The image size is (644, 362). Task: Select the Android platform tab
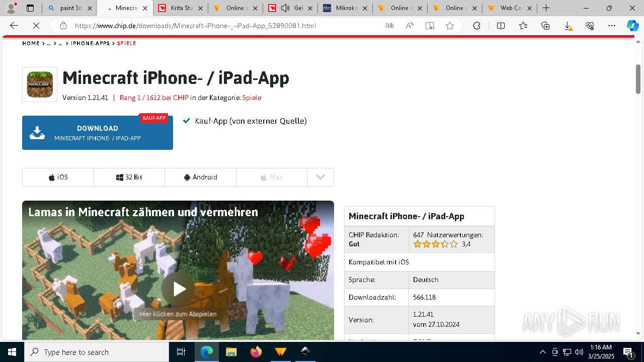pos(201,177)
